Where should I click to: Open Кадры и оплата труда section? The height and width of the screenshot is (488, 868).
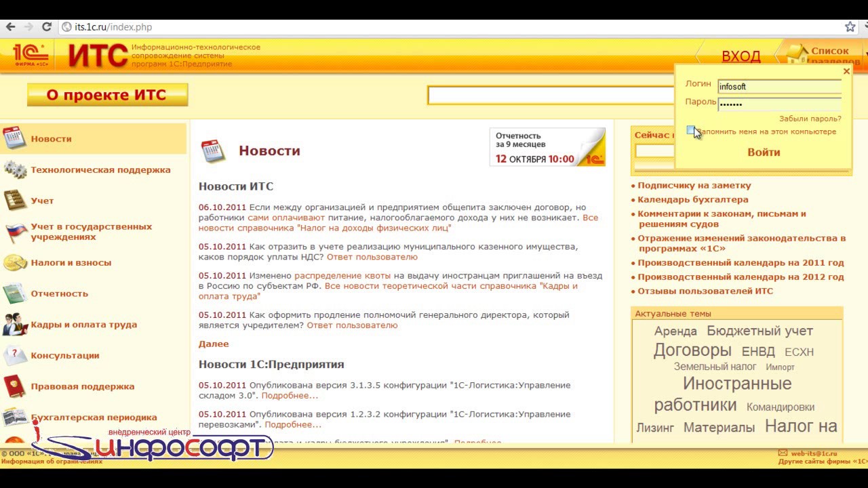(x=84, y=325)
